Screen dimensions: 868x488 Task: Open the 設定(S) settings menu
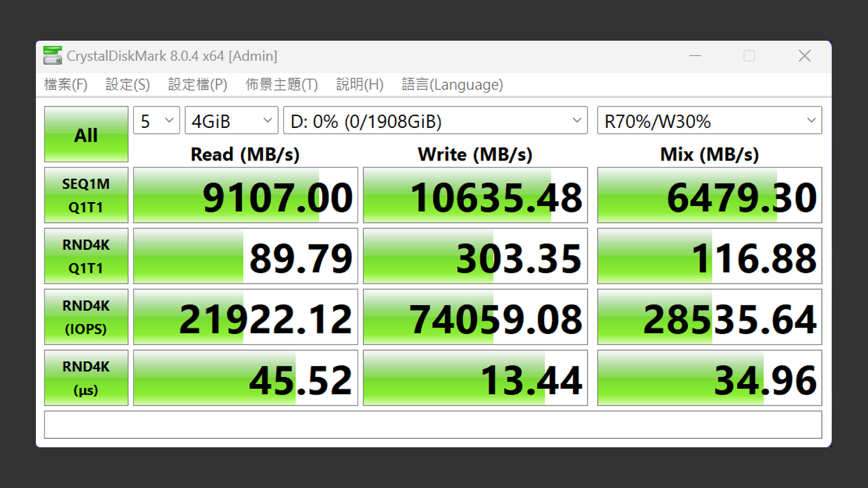click(127, 85)
